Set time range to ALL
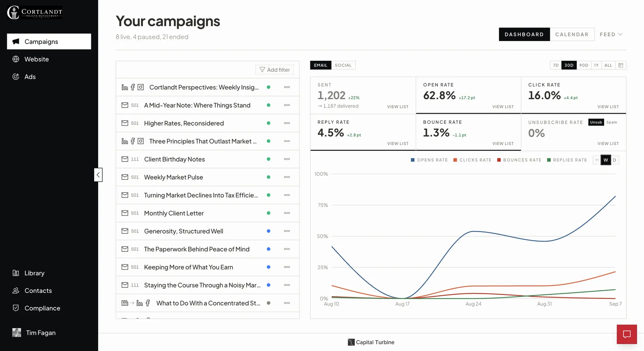The image size is (644, 351). (608, 65)
